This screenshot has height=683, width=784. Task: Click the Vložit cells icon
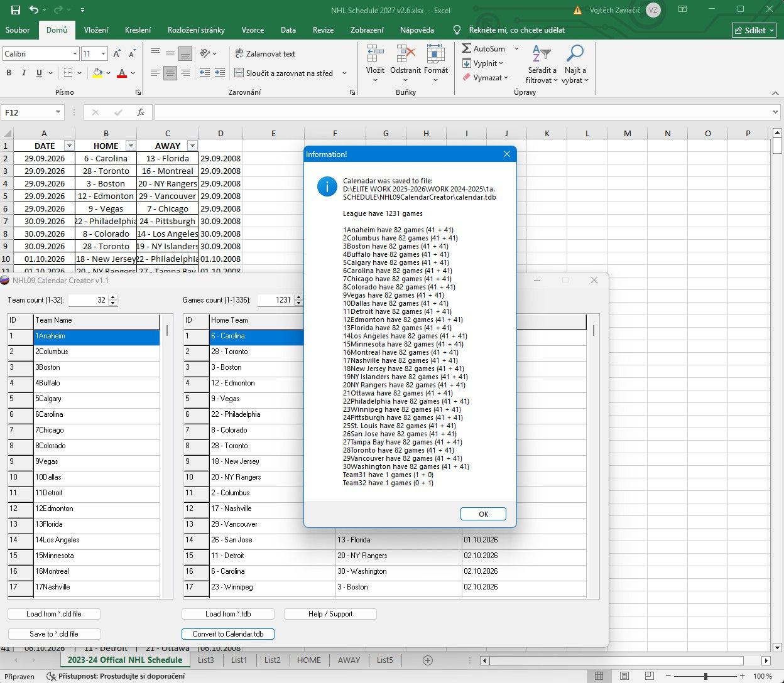click(375, 55)
